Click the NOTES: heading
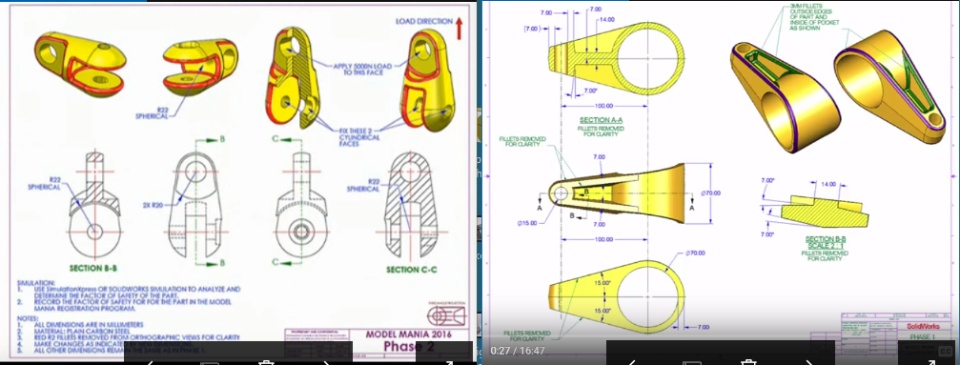This screenshot has height=365, width=960. pos(27,317)
